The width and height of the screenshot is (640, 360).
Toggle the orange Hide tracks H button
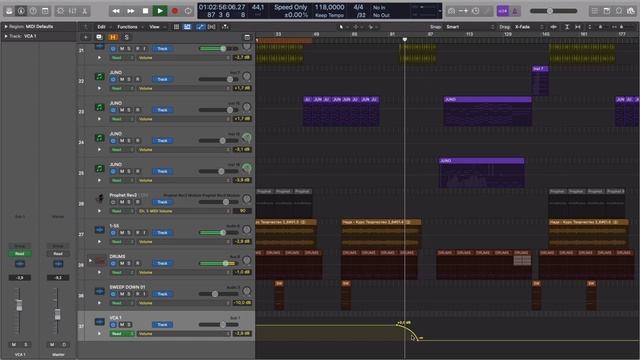[113, 37]
